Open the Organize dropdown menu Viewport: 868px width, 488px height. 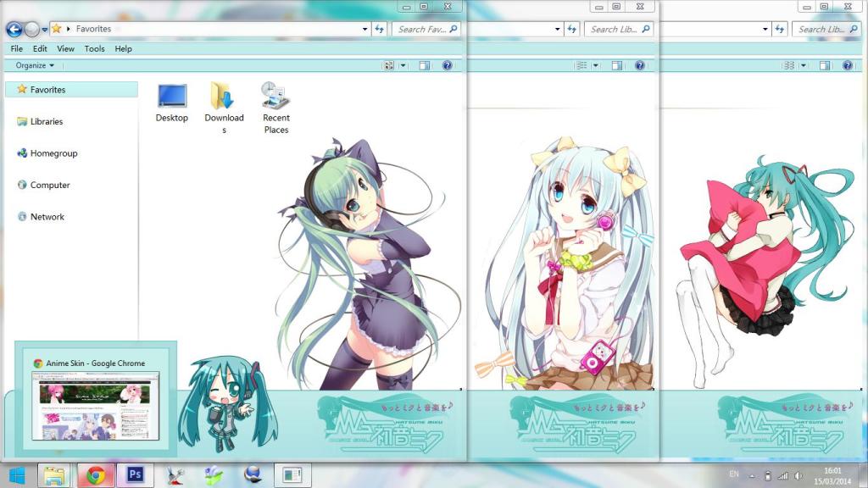[x=34, y=65]
